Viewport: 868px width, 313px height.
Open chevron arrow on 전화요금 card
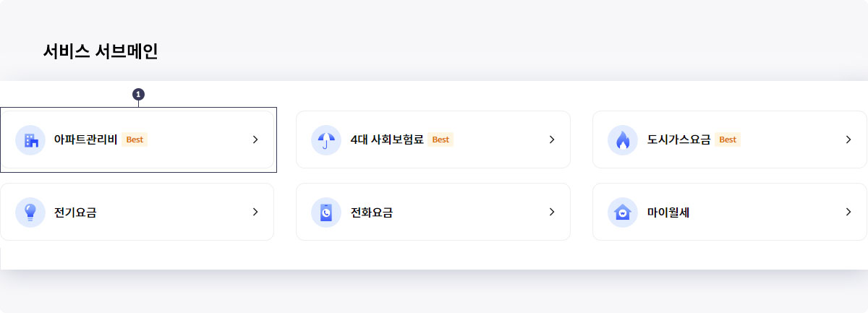[552, 212]
